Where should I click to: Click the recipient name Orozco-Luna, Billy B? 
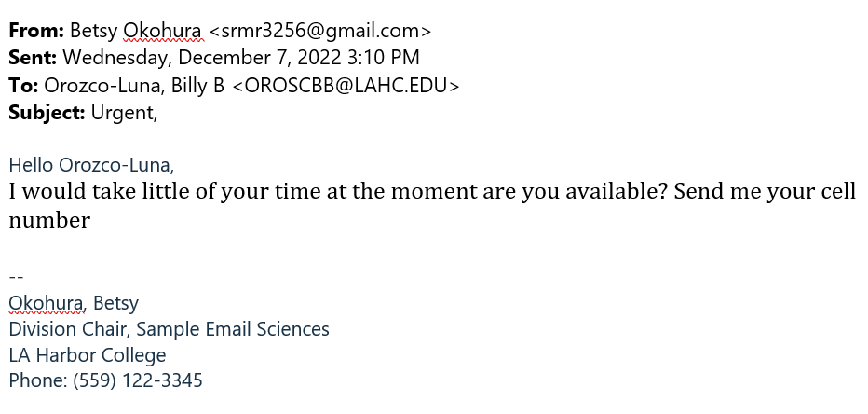134,86
